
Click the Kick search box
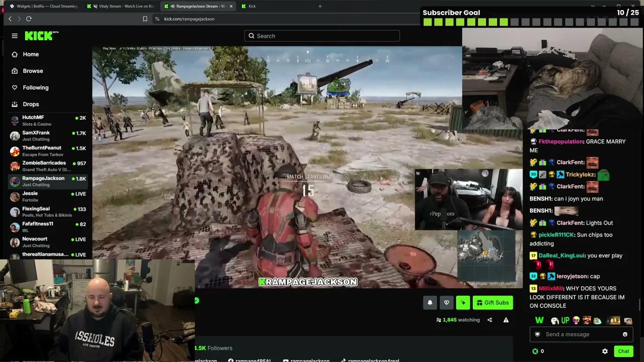pos(322,36)
